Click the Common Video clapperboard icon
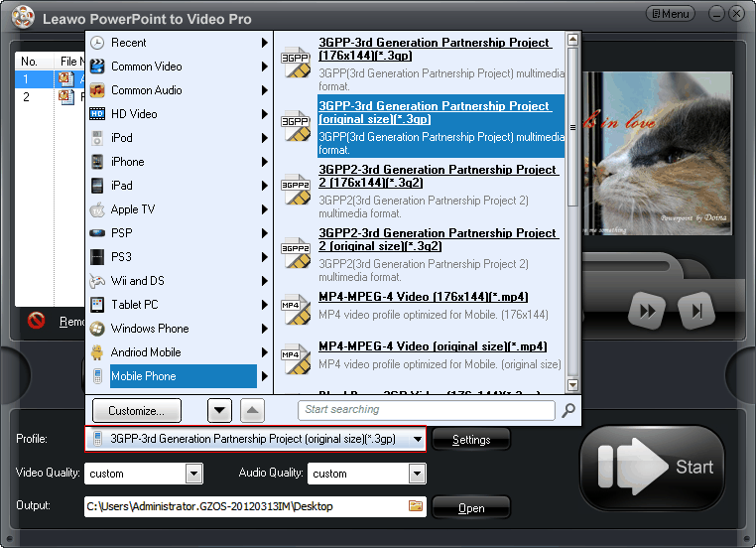The width and height of the screenshot is (756, 548). tap(97, 67)
